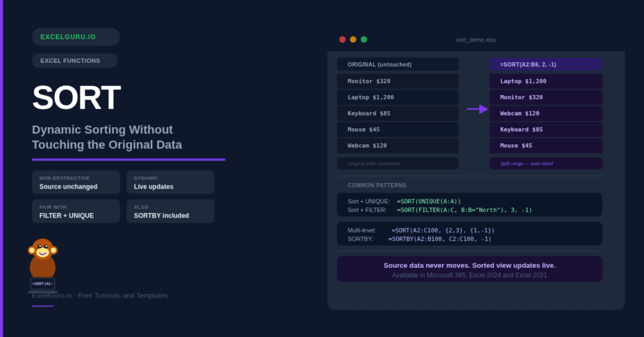644x337 pixels.
Task: Click the COMMON PATTERNS section heading
Action: [377, 185]
